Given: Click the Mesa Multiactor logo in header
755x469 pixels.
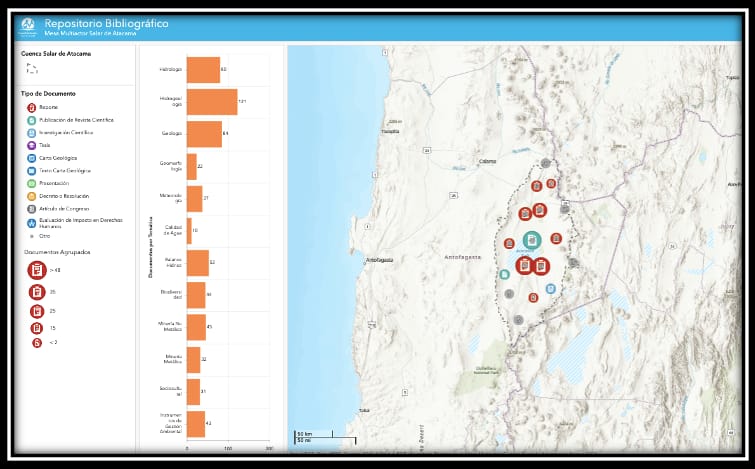Looking at the screenshot, I should click(x=28, y=25).
